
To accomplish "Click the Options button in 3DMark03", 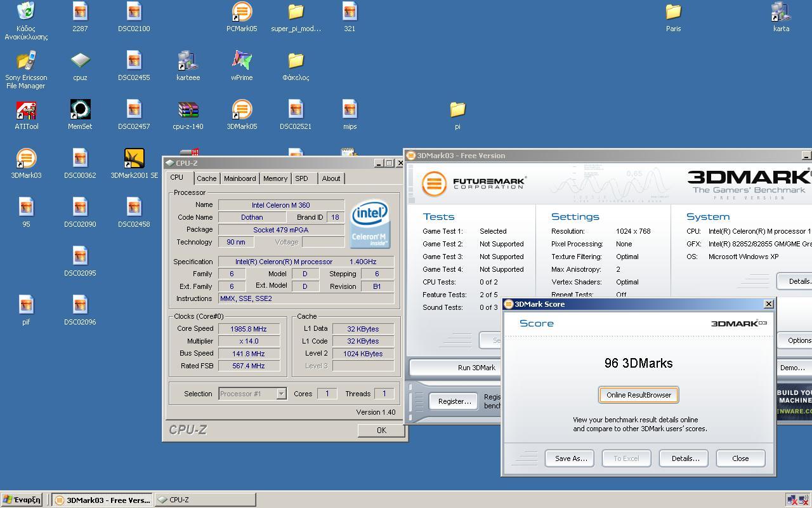I will [794, 340].
